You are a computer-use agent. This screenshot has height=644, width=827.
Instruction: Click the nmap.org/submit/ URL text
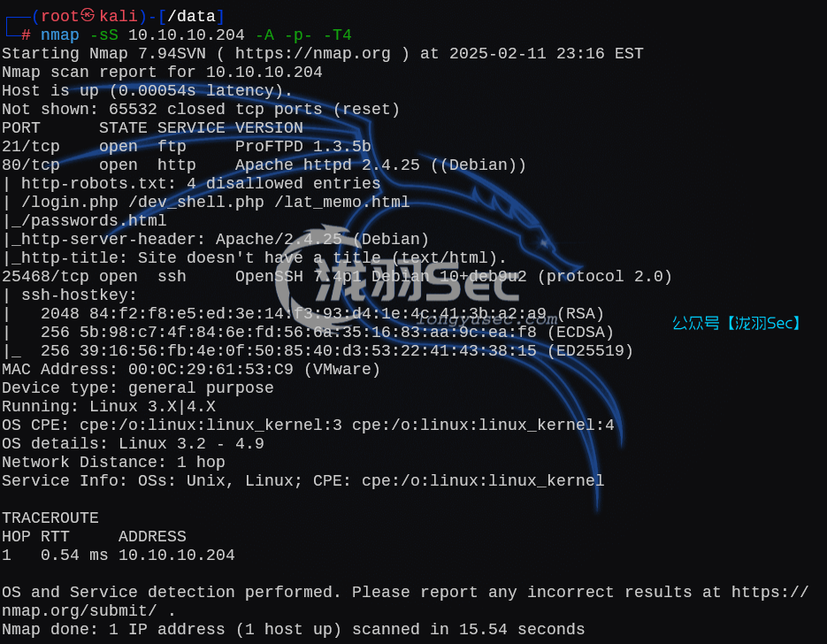click(79, 610)
